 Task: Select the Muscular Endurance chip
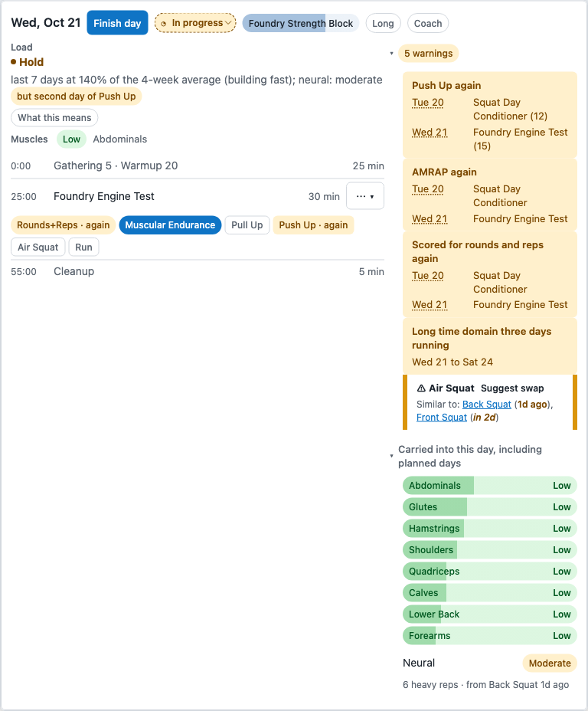(x=170, y=225)
